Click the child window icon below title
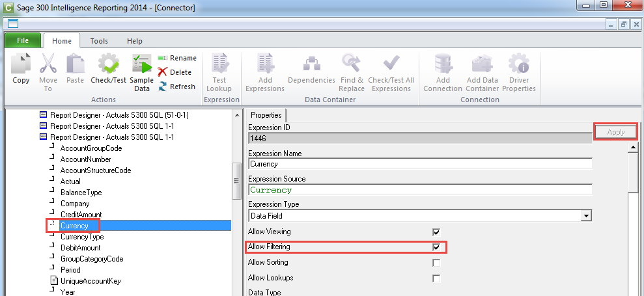 pos(13,23)
